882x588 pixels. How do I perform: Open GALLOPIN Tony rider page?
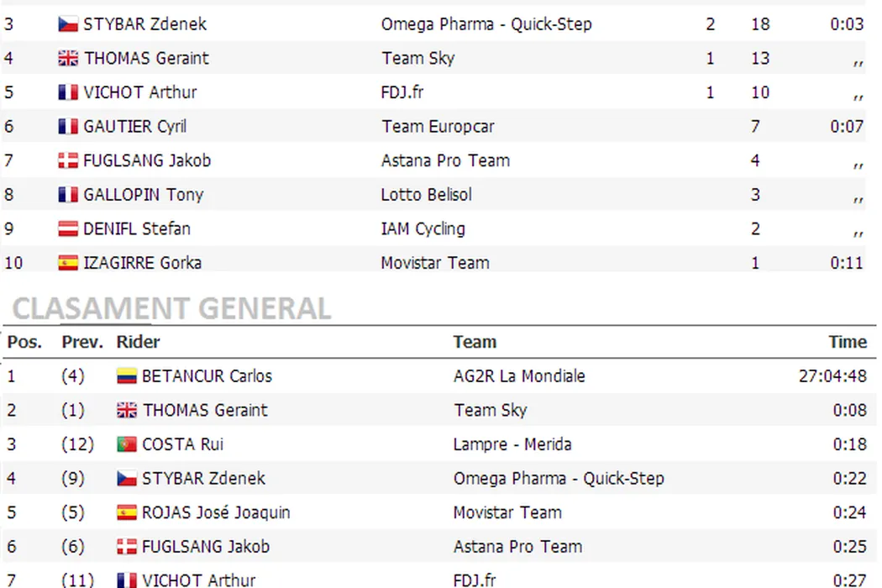pos(143,195)
